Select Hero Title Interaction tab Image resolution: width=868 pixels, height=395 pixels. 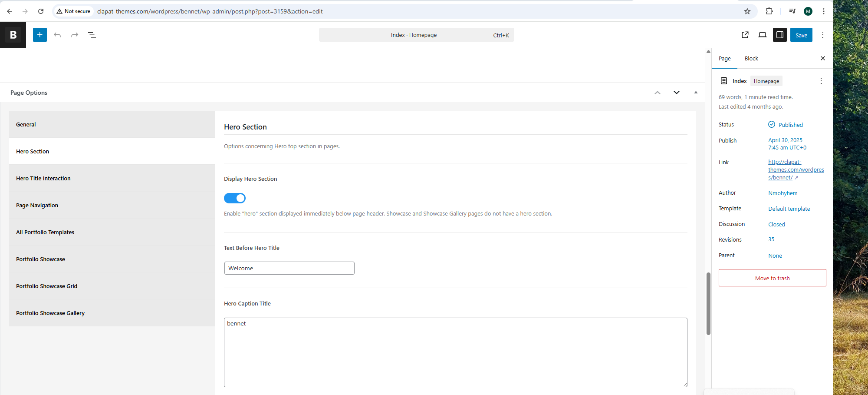click(112, 178)
